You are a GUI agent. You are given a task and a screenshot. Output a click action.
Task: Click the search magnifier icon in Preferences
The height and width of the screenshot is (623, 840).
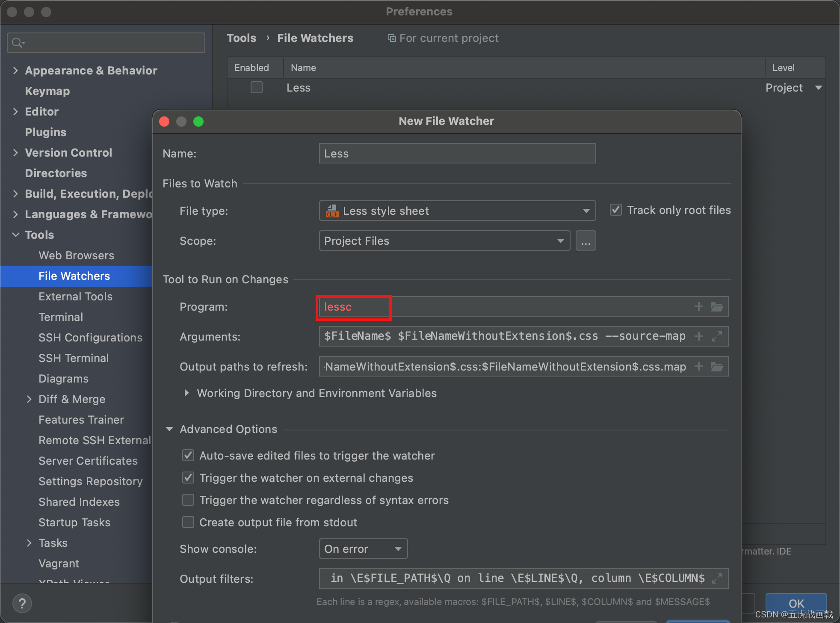(17, 43)
